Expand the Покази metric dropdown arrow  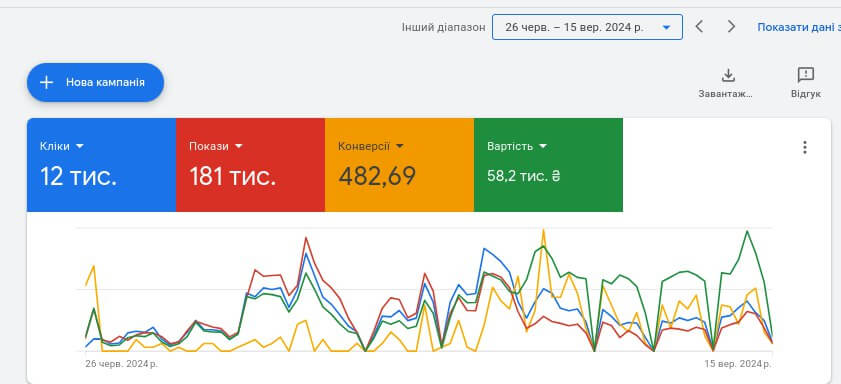(239, 146)
